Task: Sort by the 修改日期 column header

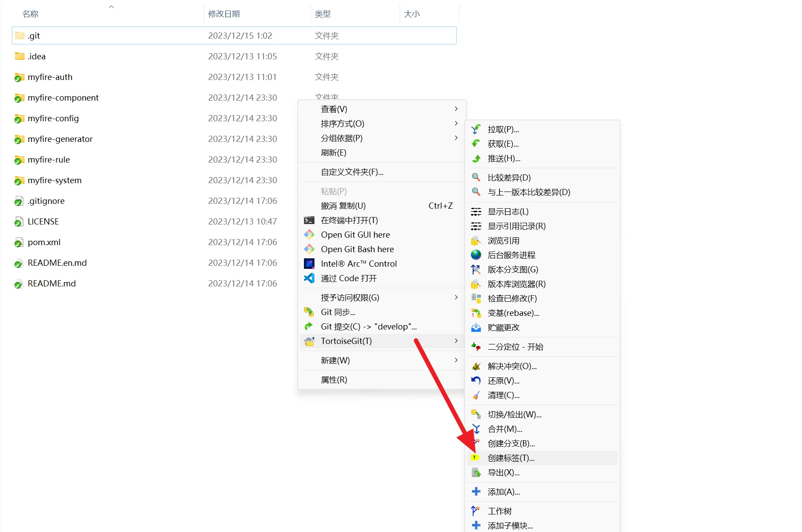Action: pos(224,14)
